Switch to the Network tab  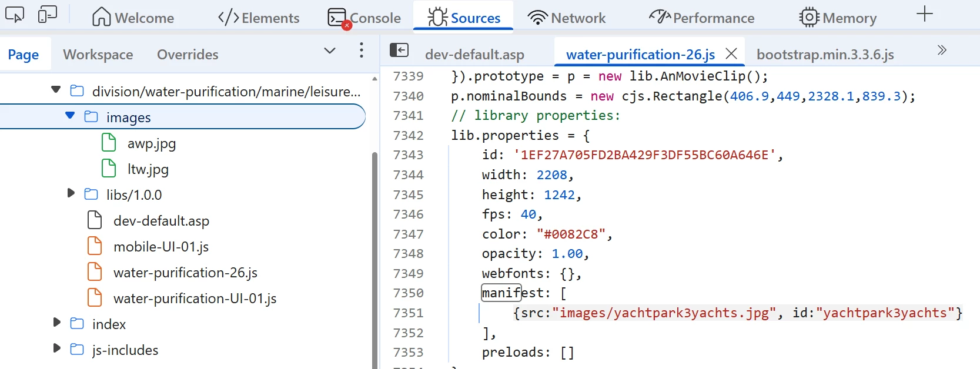tap(567, 18)
